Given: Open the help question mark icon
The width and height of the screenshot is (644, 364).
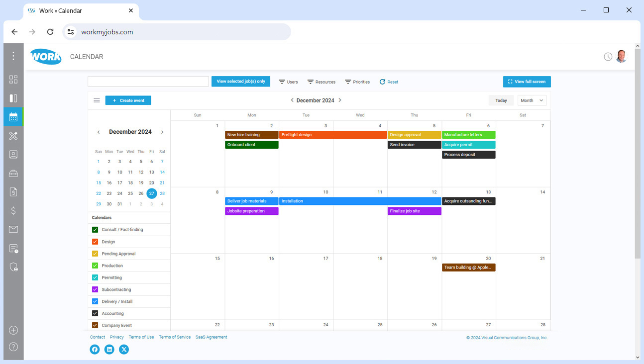Looking at the screenshot, I should point(13,347).
